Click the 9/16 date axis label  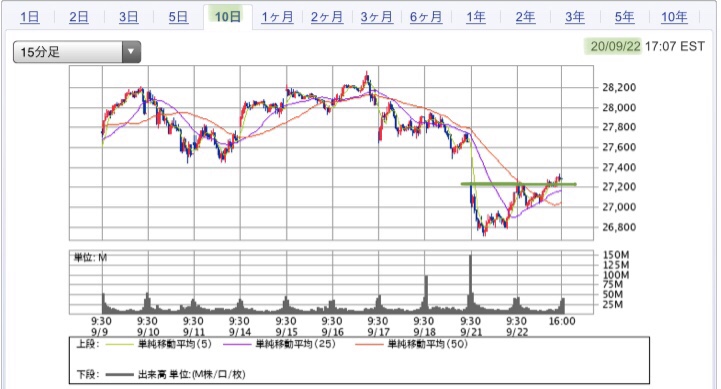coord(332,332)
